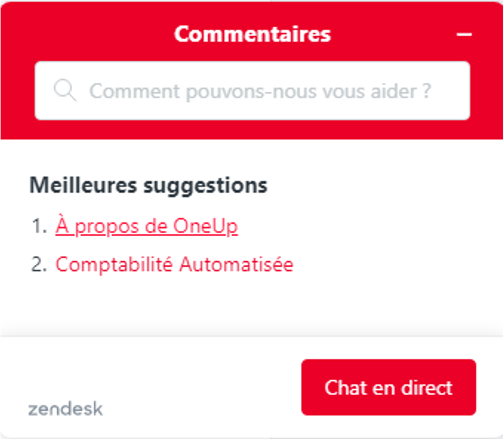Open the "À propos de OneUp" article
Screen dimensions: 504x442
coord(147,226)
